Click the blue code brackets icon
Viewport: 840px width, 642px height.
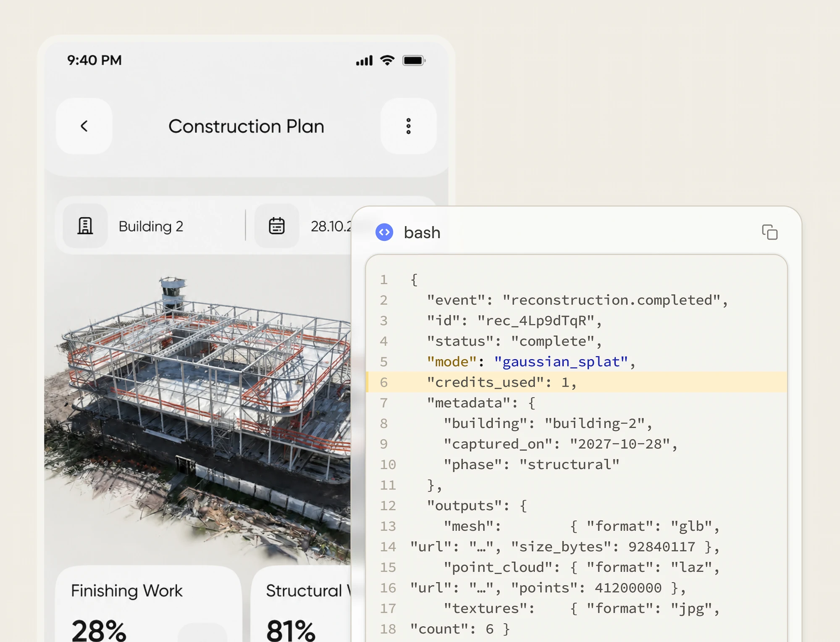click(x=384, y=232)
